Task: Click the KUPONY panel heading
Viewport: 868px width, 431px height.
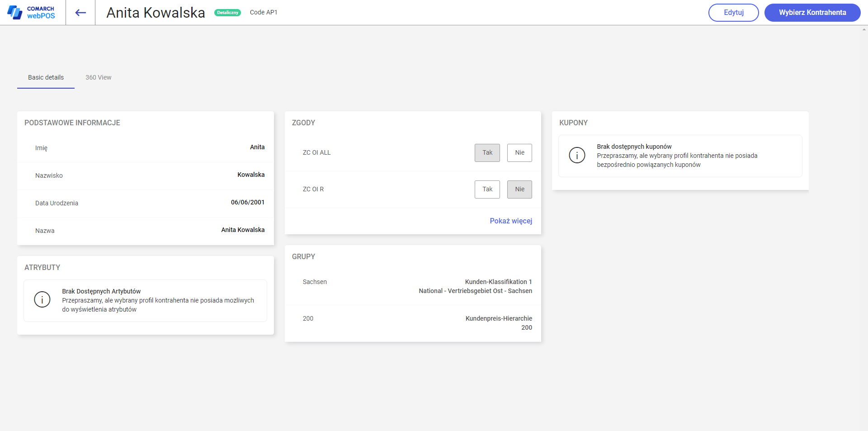Action: tap(573, 123)
